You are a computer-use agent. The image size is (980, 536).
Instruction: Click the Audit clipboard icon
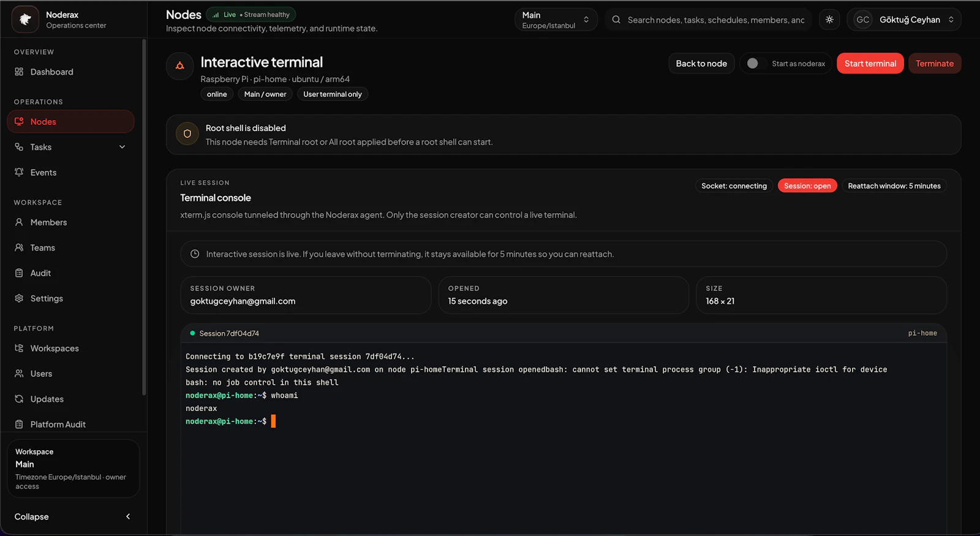(x=19, y=273)
